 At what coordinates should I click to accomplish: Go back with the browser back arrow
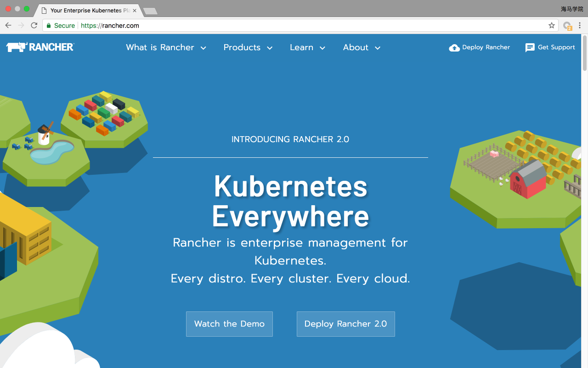(8, 25)
